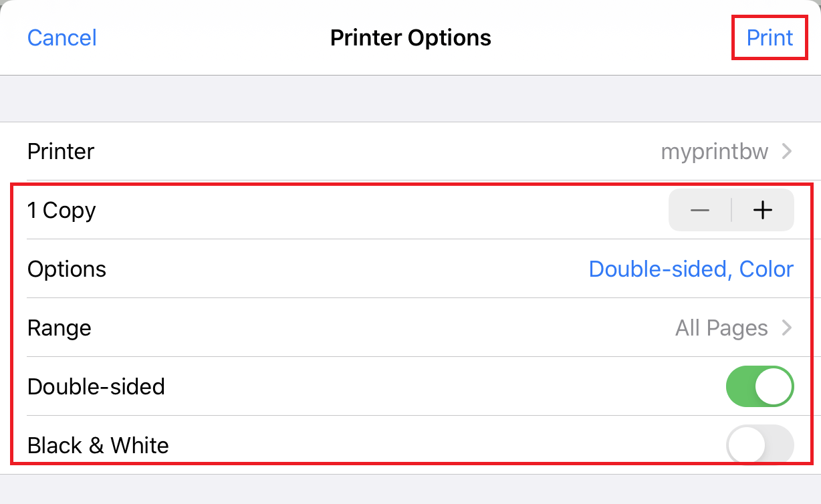Select the 1 Copy row

click(x=61, y=210)
